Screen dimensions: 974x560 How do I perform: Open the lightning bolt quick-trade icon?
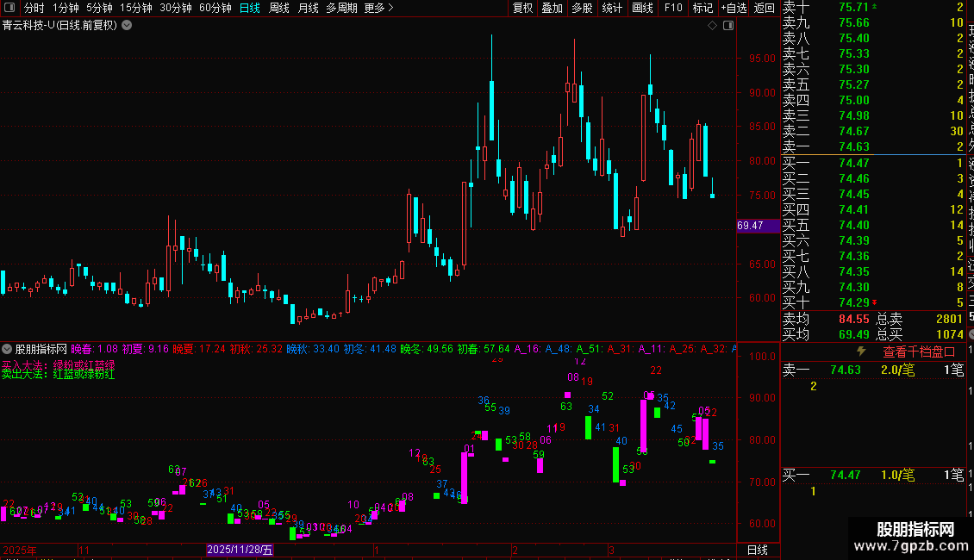click(x=861, y=352)
